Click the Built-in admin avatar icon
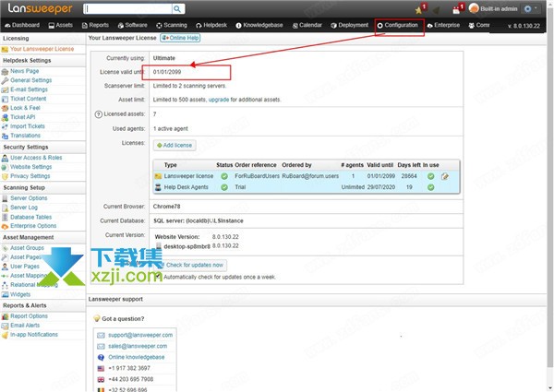554x392 pixels. pyautogui.click(x=474, y=8)
